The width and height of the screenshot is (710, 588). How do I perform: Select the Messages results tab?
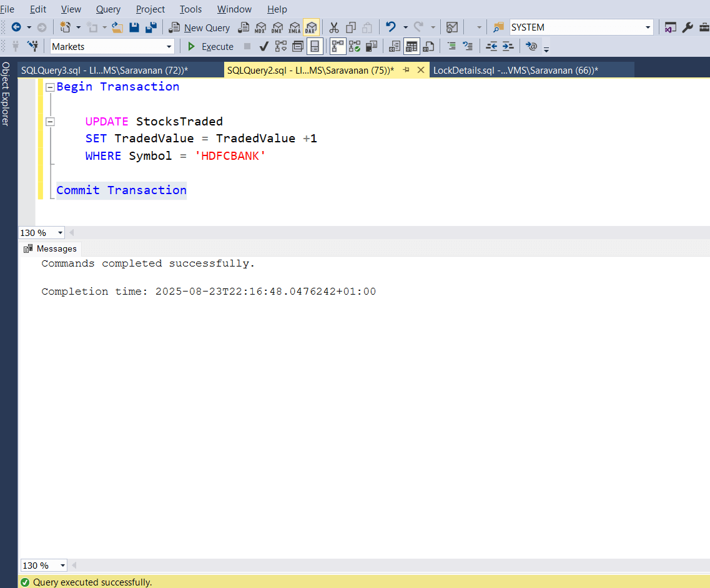[50, 248]
